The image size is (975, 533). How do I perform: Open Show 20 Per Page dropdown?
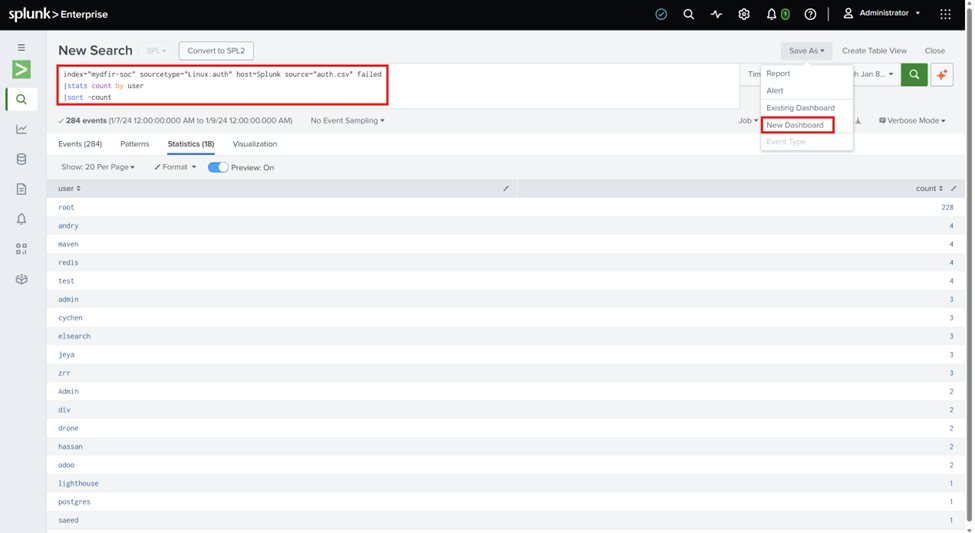click(98, 167)
